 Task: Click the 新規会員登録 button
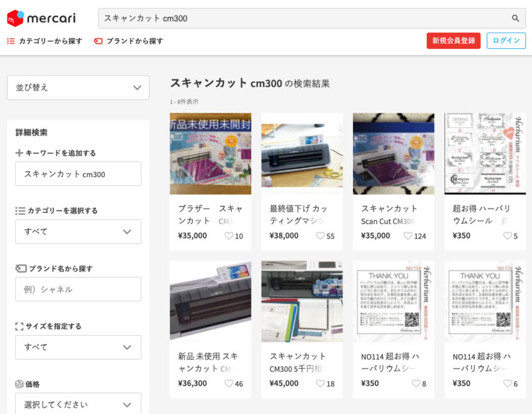454,41
